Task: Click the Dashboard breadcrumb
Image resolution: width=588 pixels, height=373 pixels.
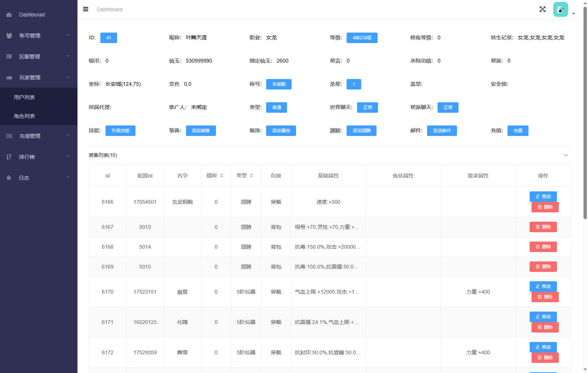Action: click(x=110, y=9)
